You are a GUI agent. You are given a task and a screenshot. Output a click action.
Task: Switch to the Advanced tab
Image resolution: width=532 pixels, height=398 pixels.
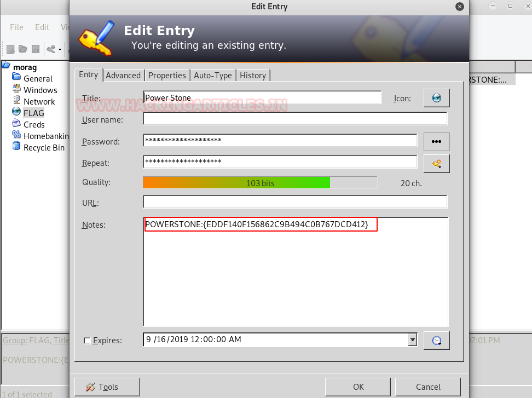point(123,76)
